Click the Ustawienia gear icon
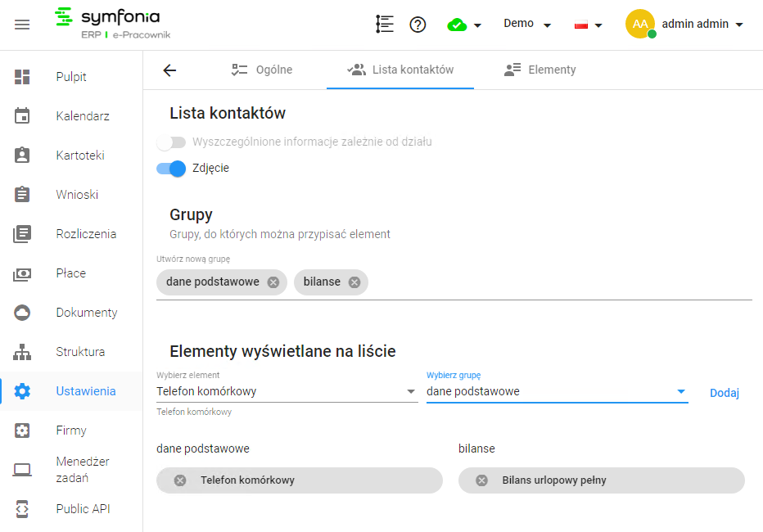Viewport: 763px width, 532px height. pyautogui.click(x=22, y=391)
